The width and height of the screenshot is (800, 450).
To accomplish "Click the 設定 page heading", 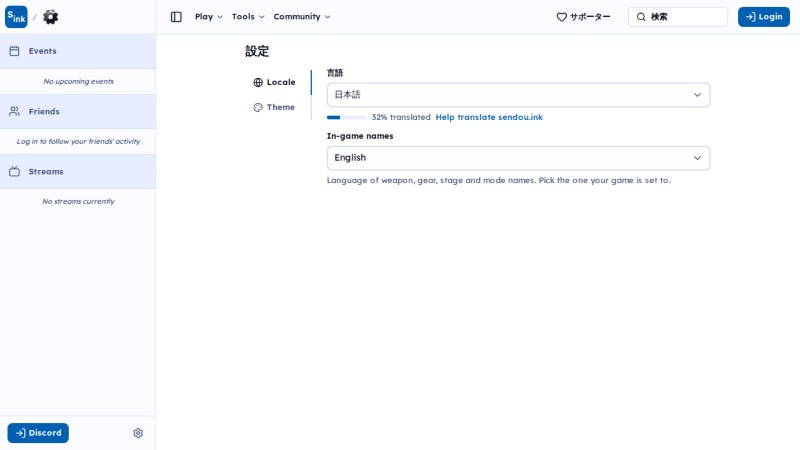I will (x=257, y=51).
